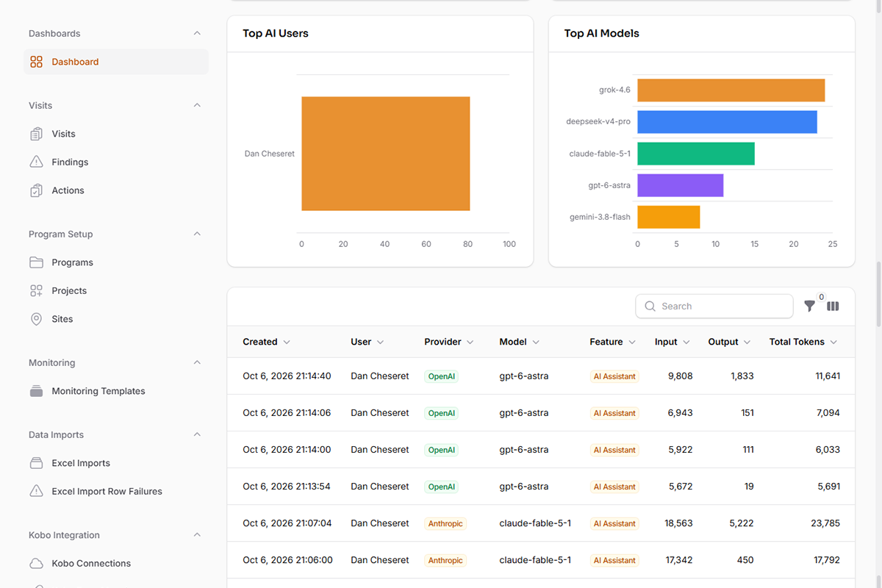This screenshot has width=882, height=588.
Task: Click the OpenAI badge in the 21:14:40 row
Action: 442,376
